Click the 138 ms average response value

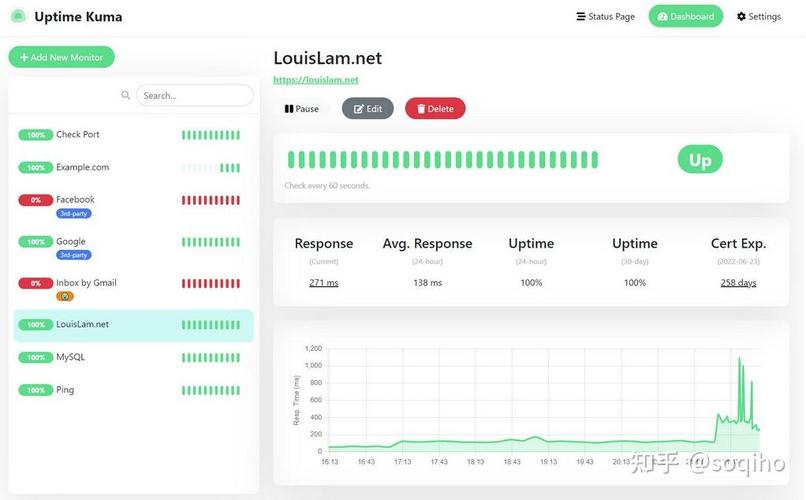[x=428, y=283]
